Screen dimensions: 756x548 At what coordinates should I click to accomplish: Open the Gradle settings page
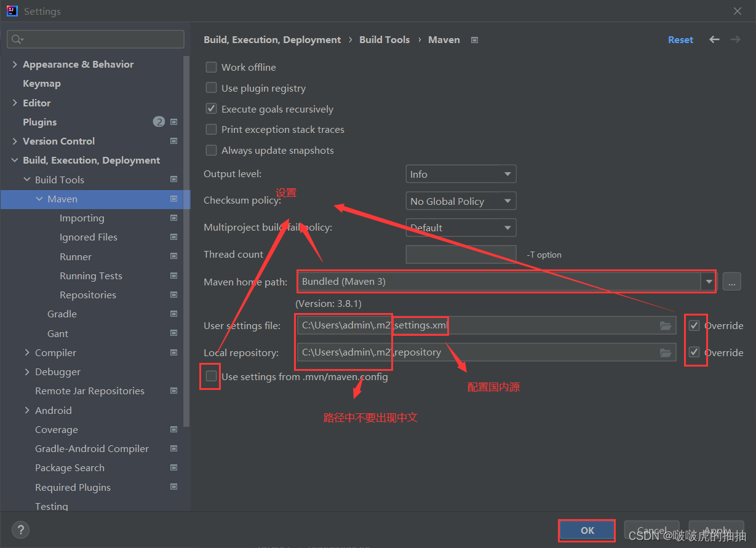(62, 314)
